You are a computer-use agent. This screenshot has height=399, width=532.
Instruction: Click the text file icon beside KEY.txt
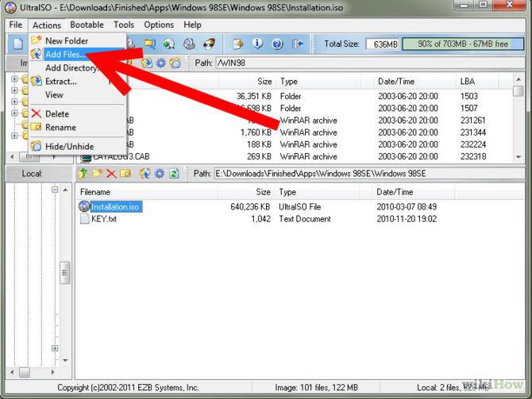tap(84, 219)
